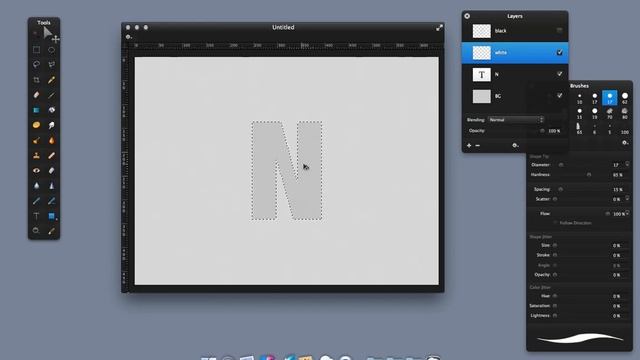
Task: Select the Gradient tool
Action: pos(51,110)
